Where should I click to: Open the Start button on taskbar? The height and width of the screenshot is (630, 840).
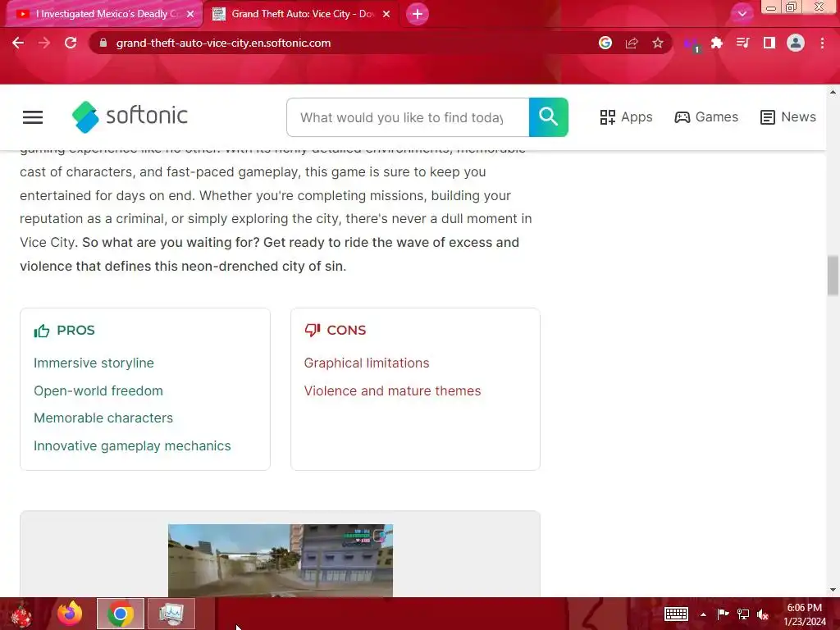[21, 614]
